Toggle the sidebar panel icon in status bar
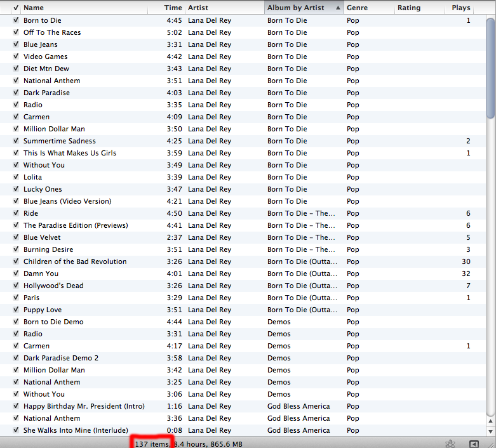Image resolution: width=496 pixels, height=448 pixels. click(474, 444)
